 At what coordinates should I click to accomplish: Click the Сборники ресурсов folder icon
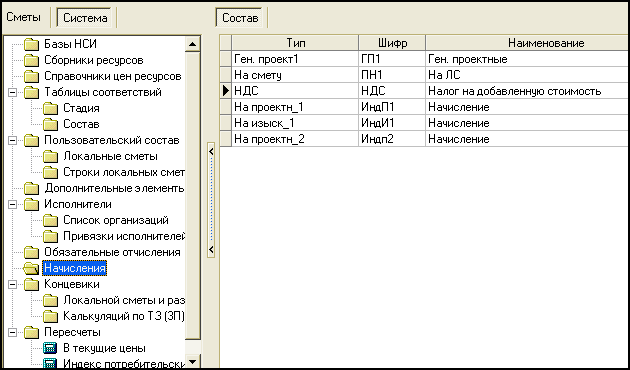point(31,60)
